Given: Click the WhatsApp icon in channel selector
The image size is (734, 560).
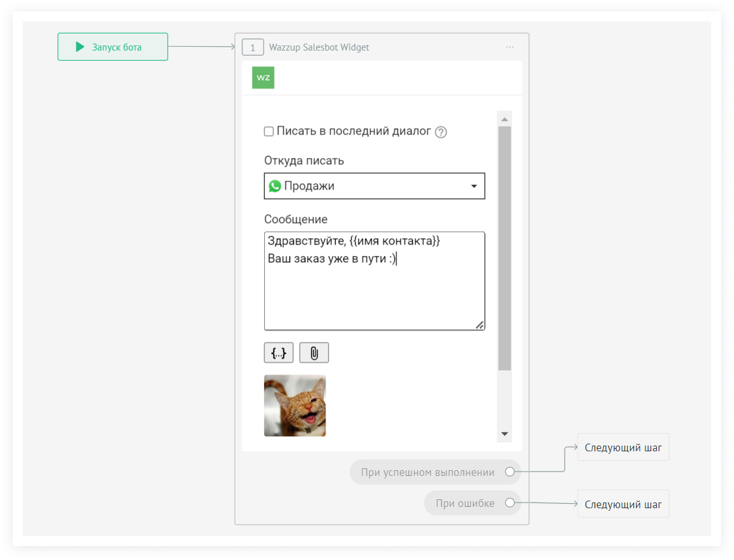Looking at the screenshot, I should [x=275, y=186].
